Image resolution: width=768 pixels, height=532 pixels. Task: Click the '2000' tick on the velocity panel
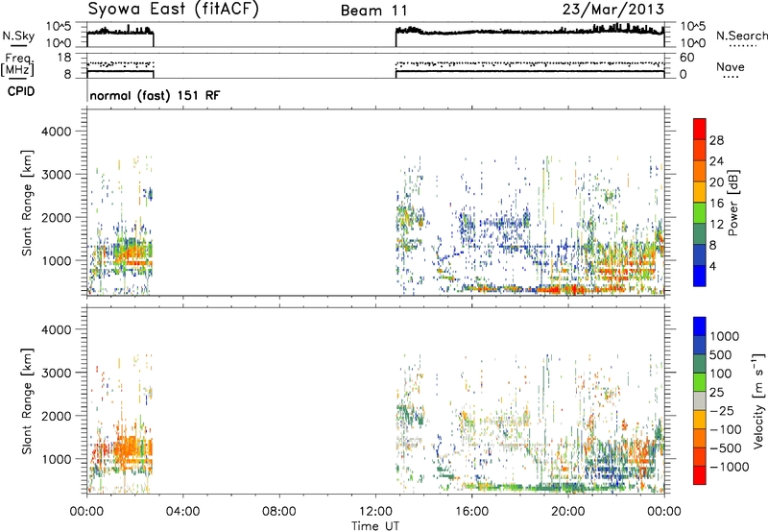click(x=56, y=416)
